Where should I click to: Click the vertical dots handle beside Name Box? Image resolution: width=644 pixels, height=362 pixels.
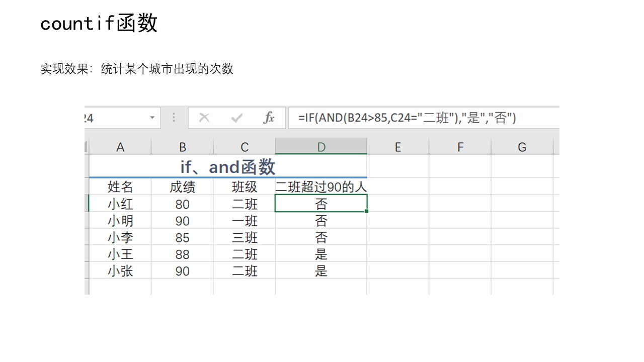(174, 118)
